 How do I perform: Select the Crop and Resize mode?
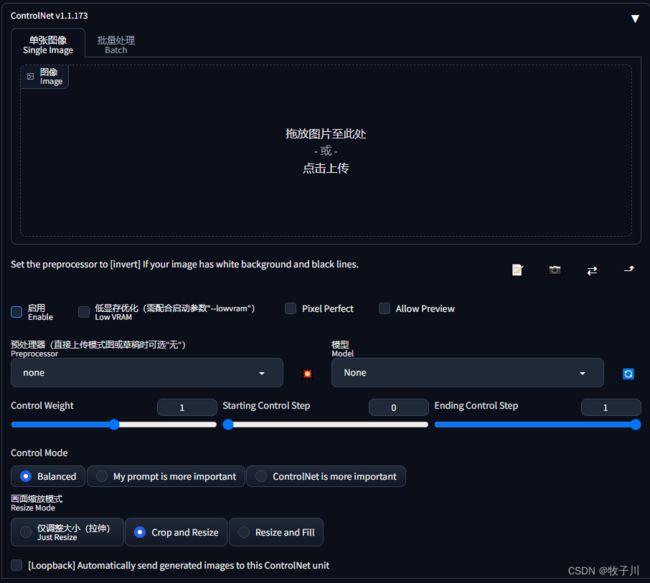pos(176,532)
